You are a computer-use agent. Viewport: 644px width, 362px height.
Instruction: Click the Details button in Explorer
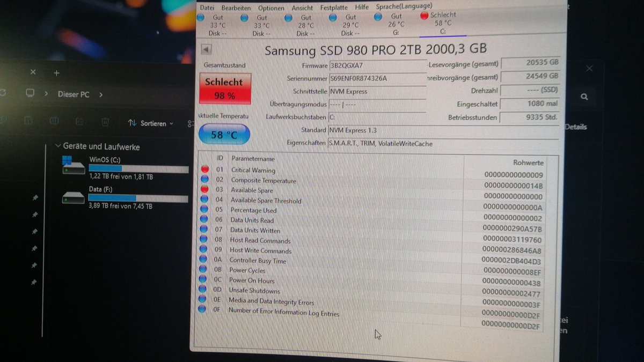tap(575, 127)
